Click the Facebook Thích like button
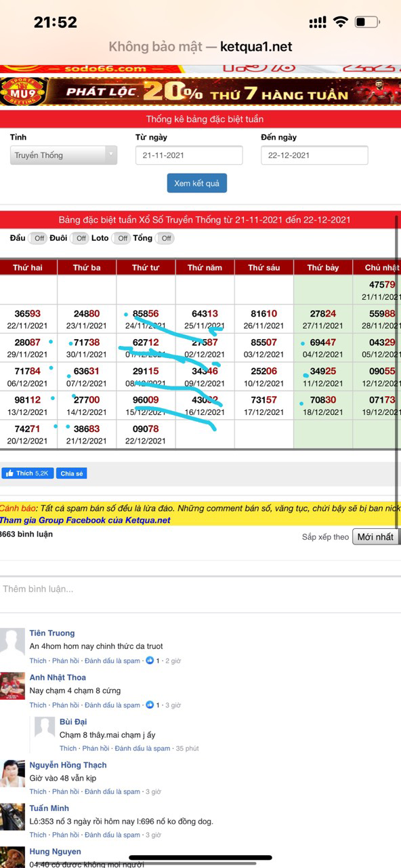Image resolution: width=401 pixels, height=868 pixels. point(28,473)
